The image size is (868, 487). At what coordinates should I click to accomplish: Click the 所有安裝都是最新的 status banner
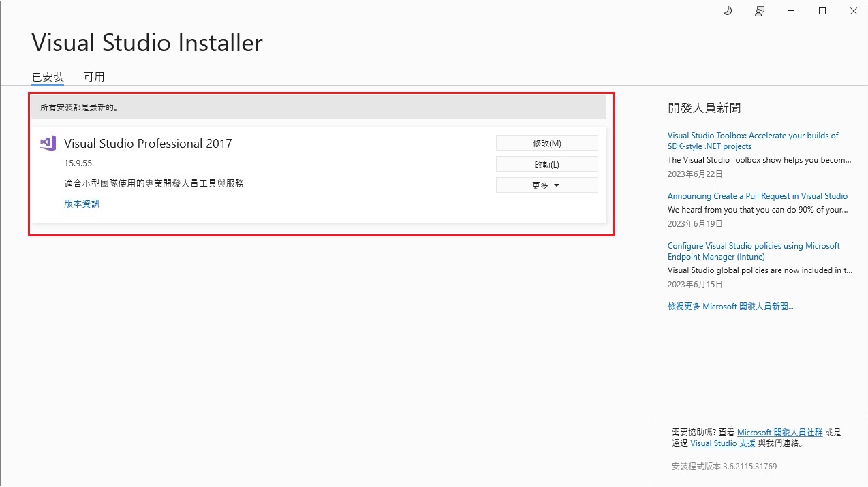point(318,108)
